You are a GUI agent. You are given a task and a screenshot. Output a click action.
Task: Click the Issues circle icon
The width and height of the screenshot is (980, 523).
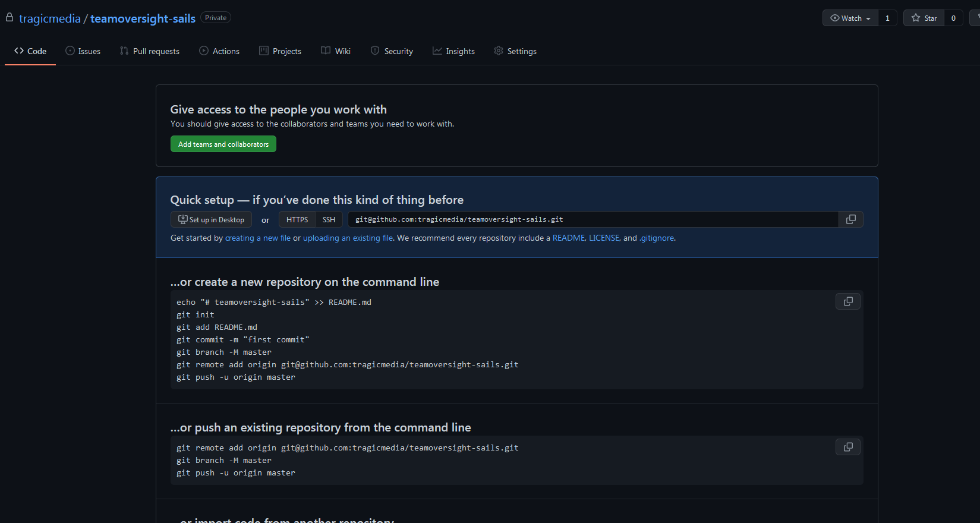point(70,51)
